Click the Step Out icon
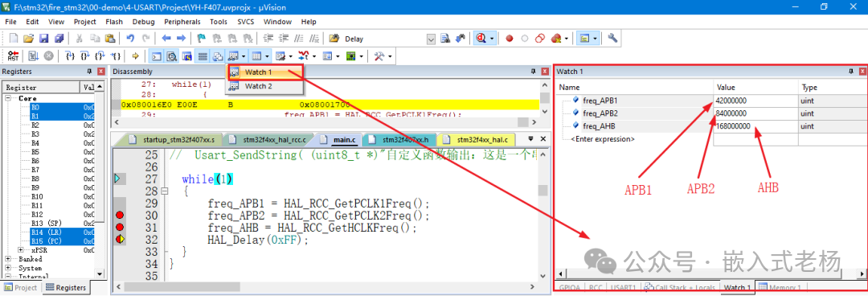The height and width of the screenshot is (296, 868). pyautogui.click(x=100, y=56)
